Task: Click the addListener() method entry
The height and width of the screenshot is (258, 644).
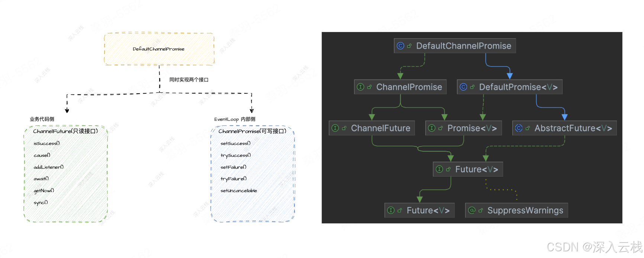Action: [49, 167]
